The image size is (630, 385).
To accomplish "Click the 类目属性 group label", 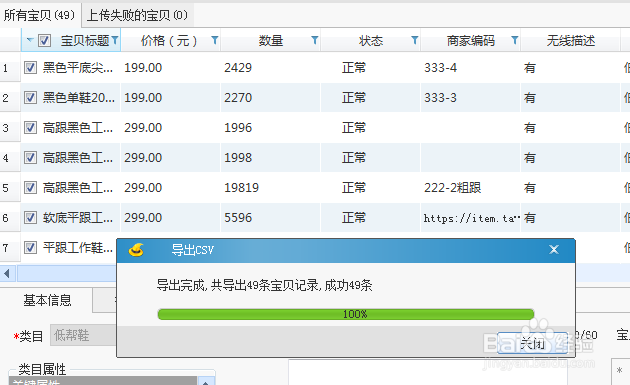I will point(42,369).
